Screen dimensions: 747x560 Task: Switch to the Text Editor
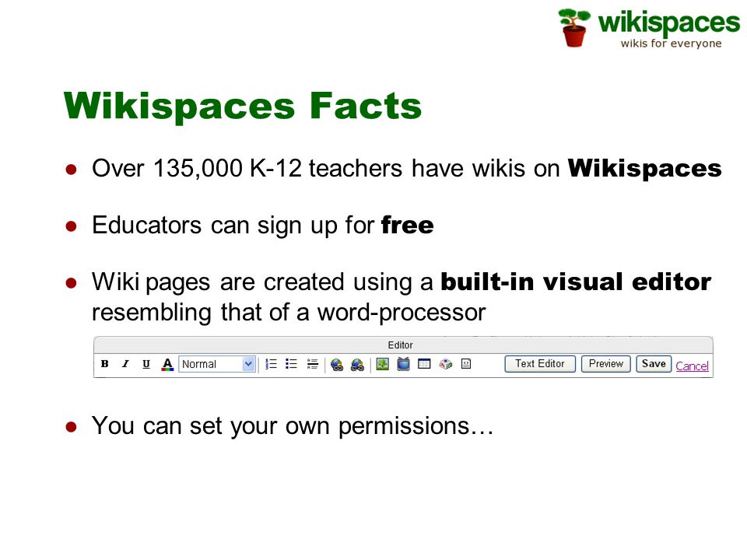[x=540, y=364]
